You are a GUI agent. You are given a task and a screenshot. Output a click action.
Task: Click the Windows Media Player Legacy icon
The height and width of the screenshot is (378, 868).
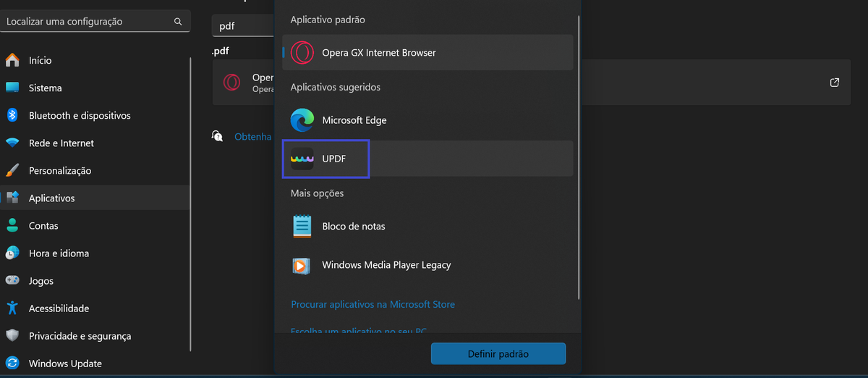click(x=302, y=265)
